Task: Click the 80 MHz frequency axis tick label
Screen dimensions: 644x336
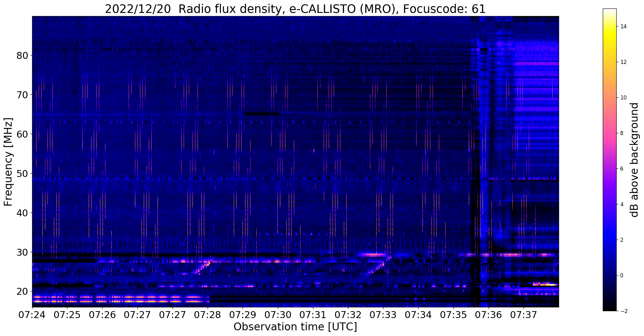Action: coord(22,55)
